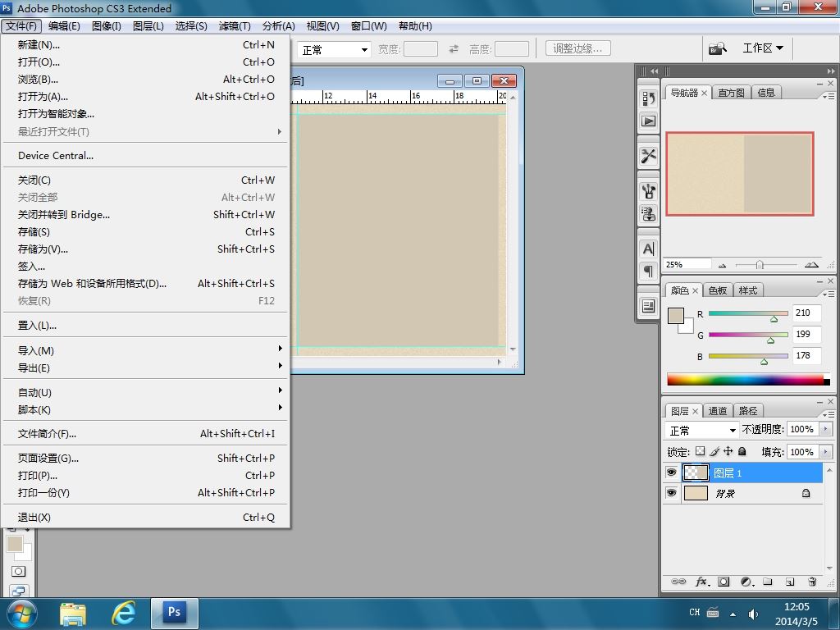Open the 正常 style dropdown in options bar
The image size is (840, 630).
pos(335,50)
